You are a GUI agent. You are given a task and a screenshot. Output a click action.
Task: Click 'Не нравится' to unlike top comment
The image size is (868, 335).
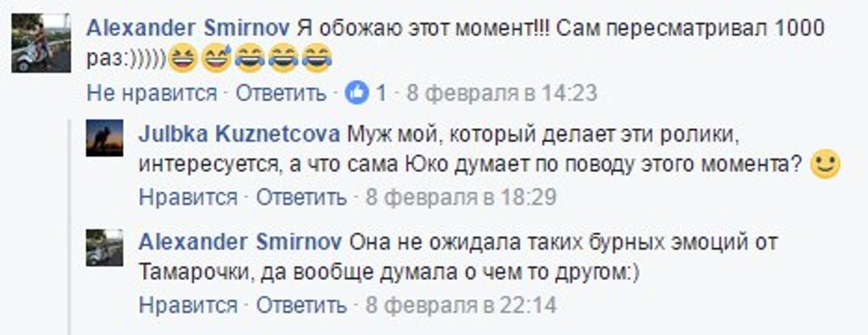coord(152,93)
